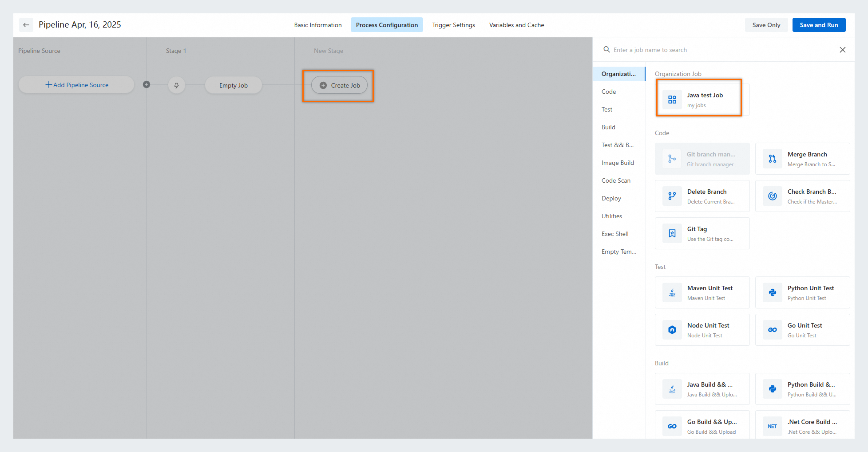The image size is (868, 452).
Task: Choose the Go Build && Up job title
Action: pyautogui.click(x=712, y=422)
